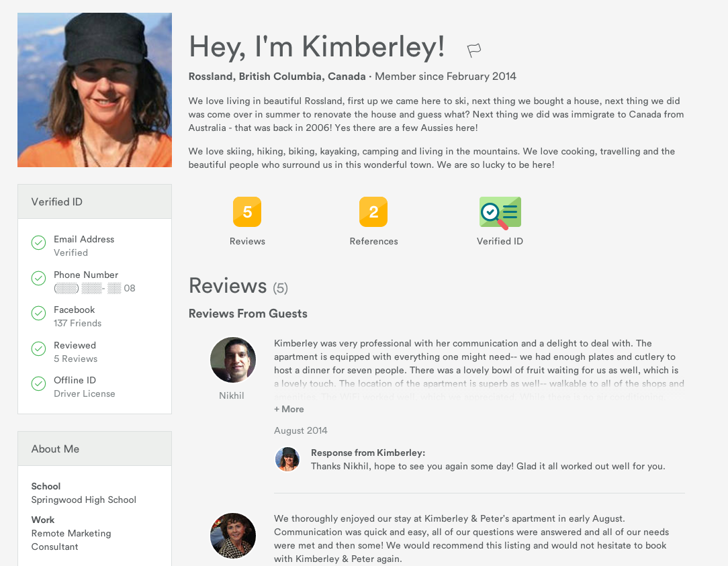Viewport: 728px width, 566px height.
Task: Click the yellow 2 References badge
Action: [x=373, y=212]
